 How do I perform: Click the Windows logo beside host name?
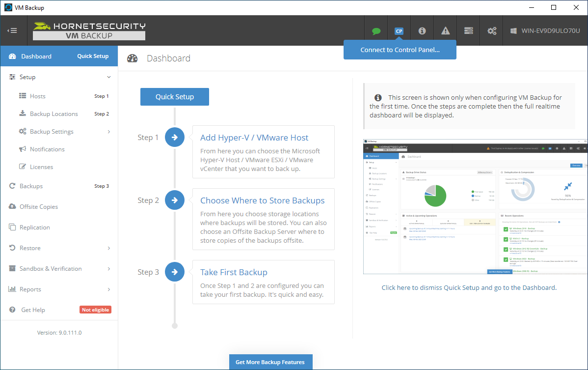coord(514,31)
